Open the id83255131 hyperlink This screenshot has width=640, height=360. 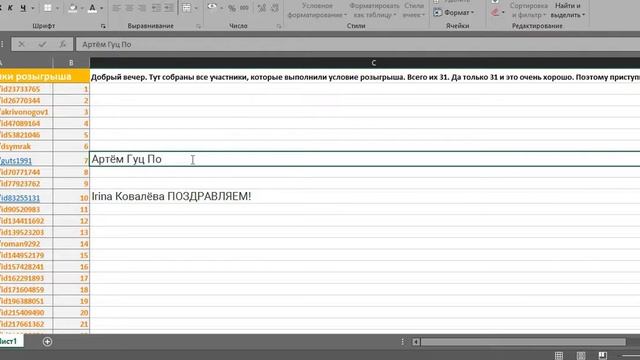20,198
